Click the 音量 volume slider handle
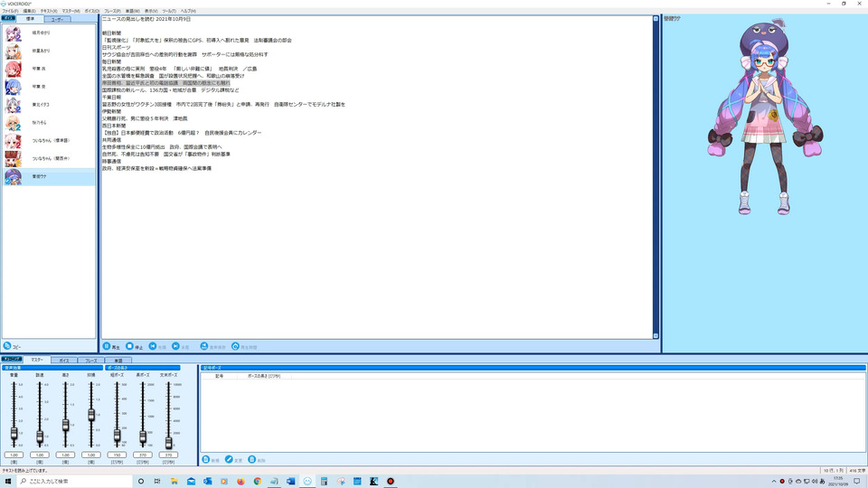868x488 pixels. click(14, 434)
